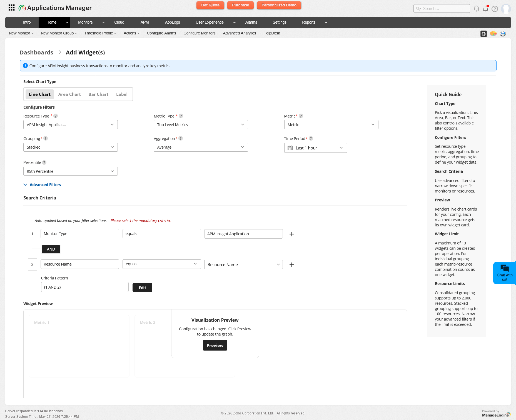Click the help icon beside Resource Type
This screenshot has height=420, width=516.
coord(56,116)
